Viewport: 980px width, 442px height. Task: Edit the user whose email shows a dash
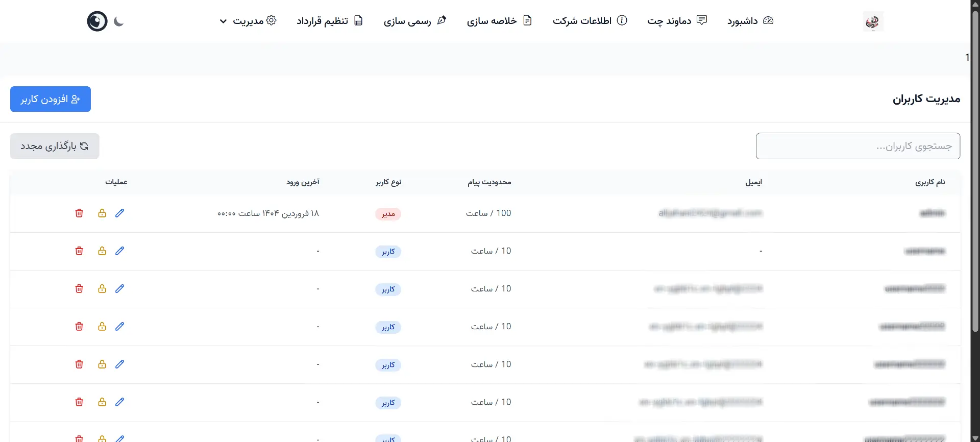(x=120, y=251)
